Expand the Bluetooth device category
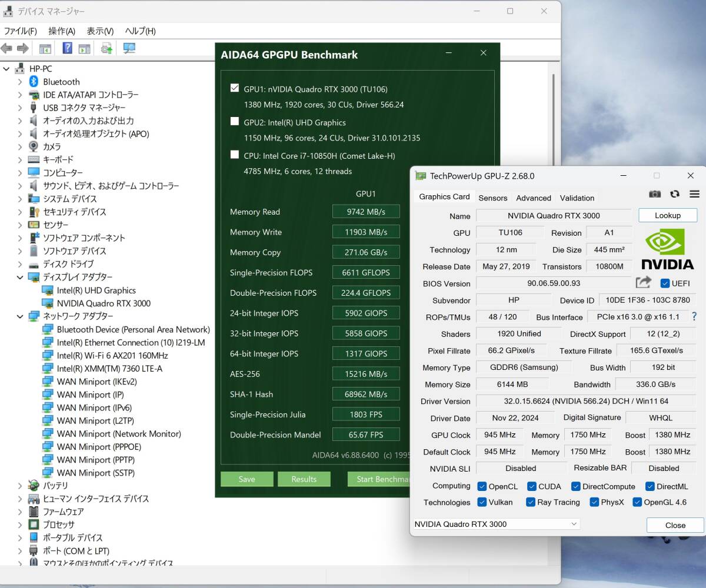The width and height of the screenshot is (706, 588). 20,82
